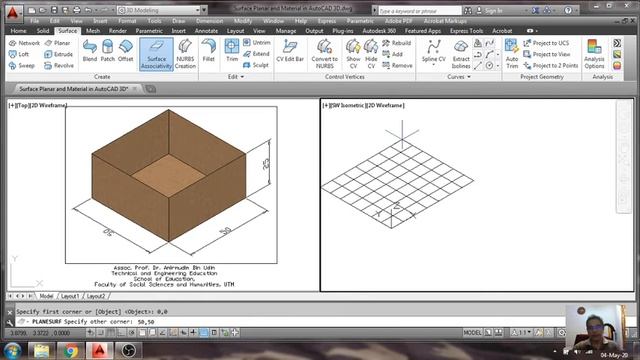Click the Blend surface tool
This screenshot has width=640, height=360.
click(x=90, y=51)
